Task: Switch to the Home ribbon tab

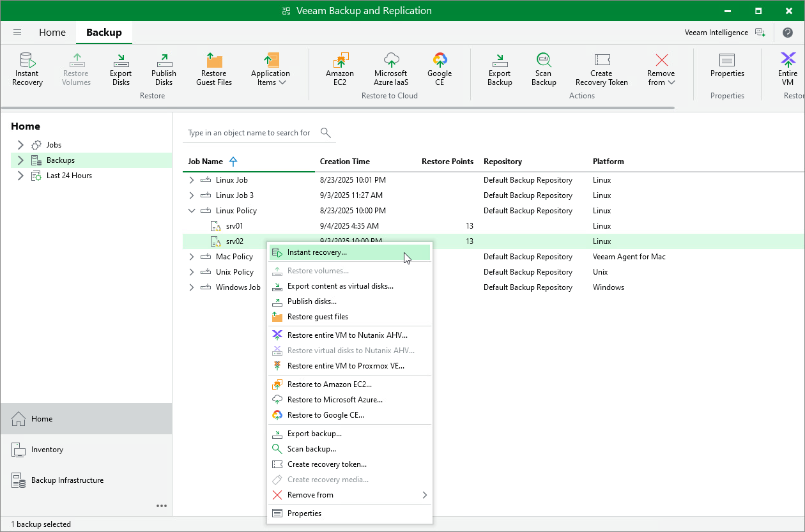Action: click(x=52, y=32)
